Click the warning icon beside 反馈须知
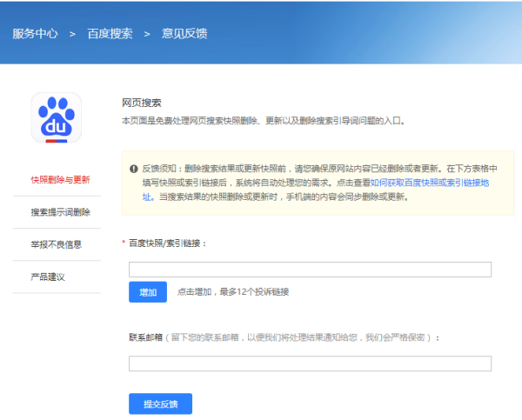Screen dimensions: 522x420 coord(134,169)
